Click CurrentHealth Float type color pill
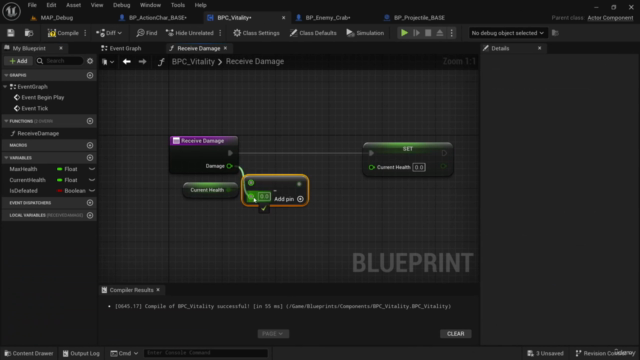 click(x=60, y=180)
